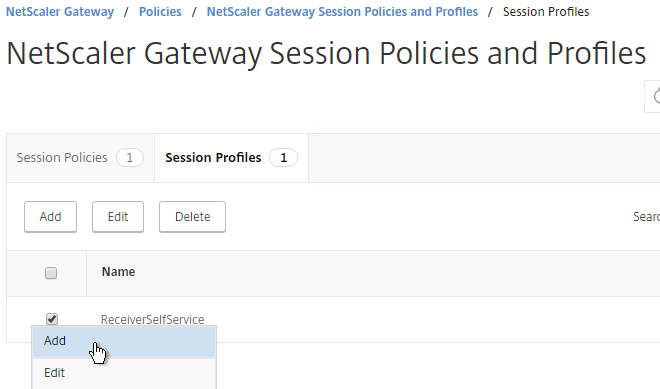Click the Session Profiles breadcrumb text
The height and width of the screenshot is (389, 660).
point(546,12)
